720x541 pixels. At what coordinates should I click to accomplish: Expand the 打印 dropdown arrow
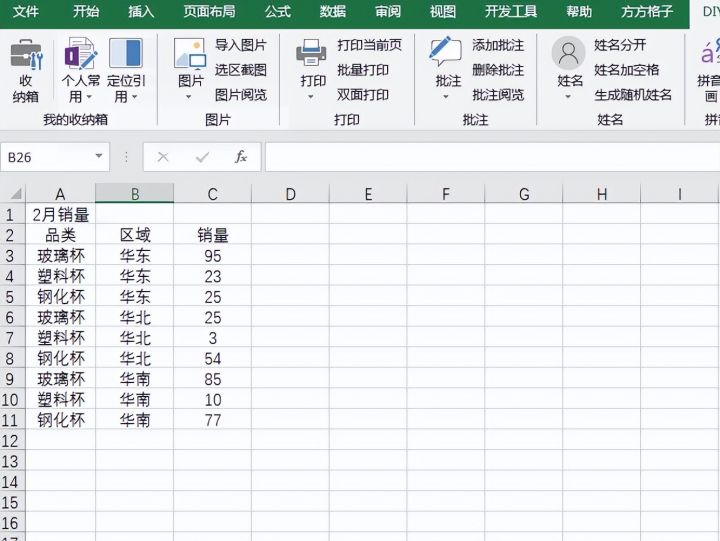[310, 97]
